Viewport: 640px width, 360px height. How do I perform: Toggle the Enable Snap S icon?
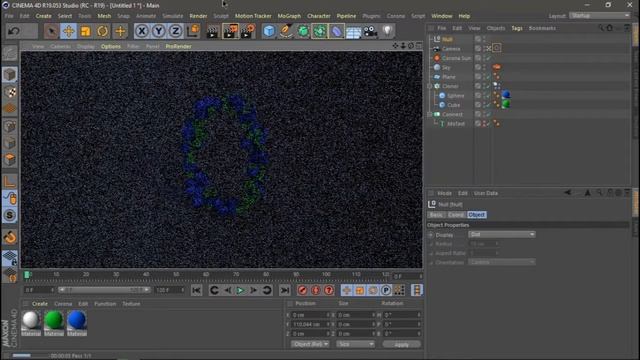click(10, 215)
